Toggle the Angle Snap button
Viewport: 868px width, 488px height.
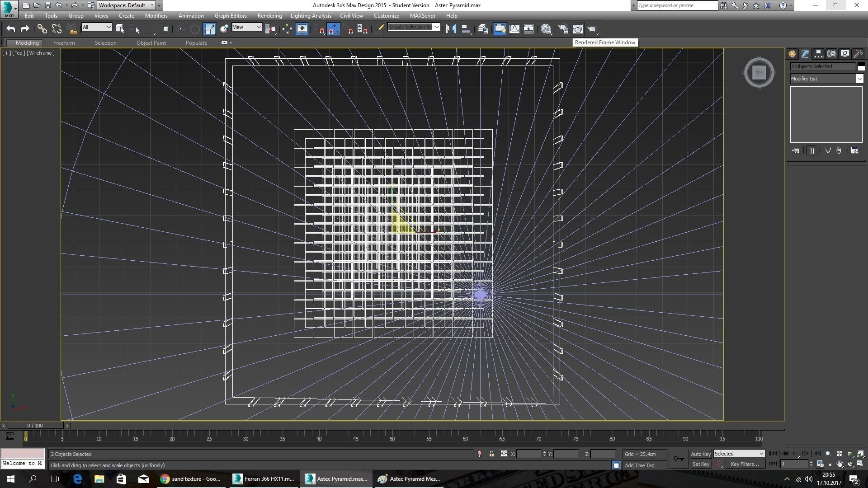point(333,29)
